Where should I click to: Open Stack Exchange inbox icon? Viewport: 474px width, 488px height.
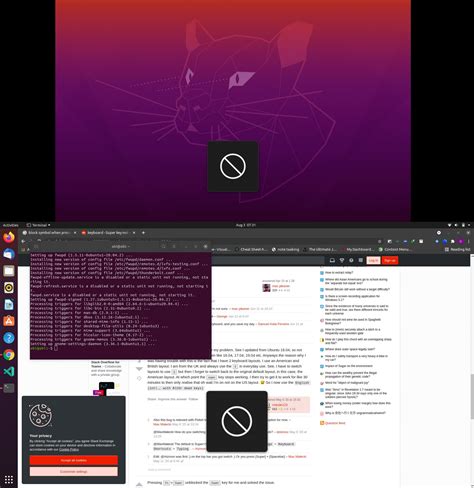click(x=332, y=260)
